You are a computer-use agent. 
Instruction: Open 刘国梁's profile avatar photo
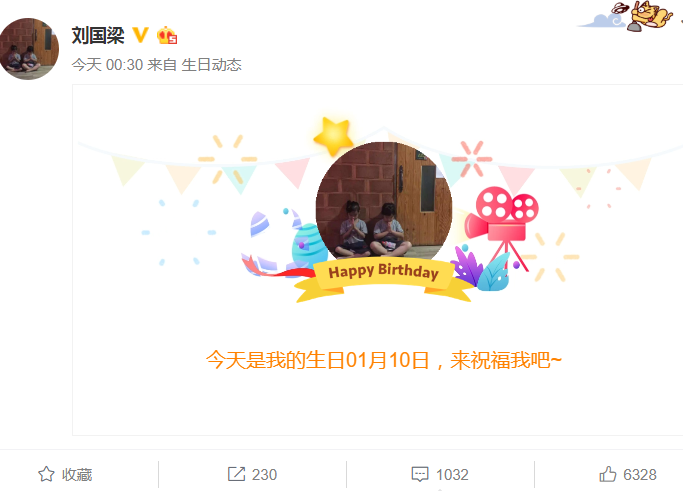coord(29,49)
